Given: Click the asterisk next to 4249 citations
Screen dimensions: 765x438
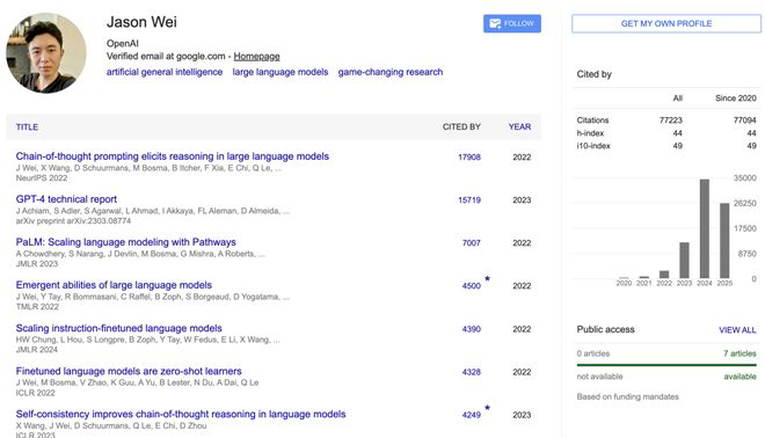Looking at the screenshot, I should (x=487, y=407).
